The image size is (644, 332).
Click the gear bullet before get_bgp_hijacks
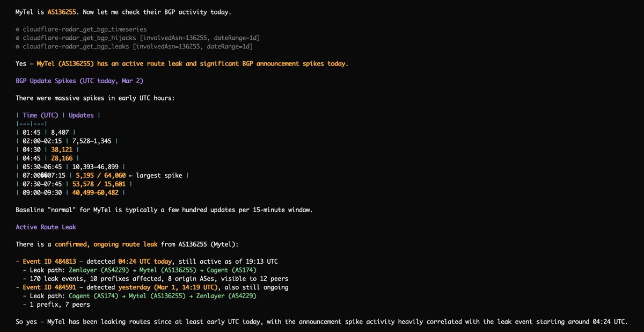point(18,38)
